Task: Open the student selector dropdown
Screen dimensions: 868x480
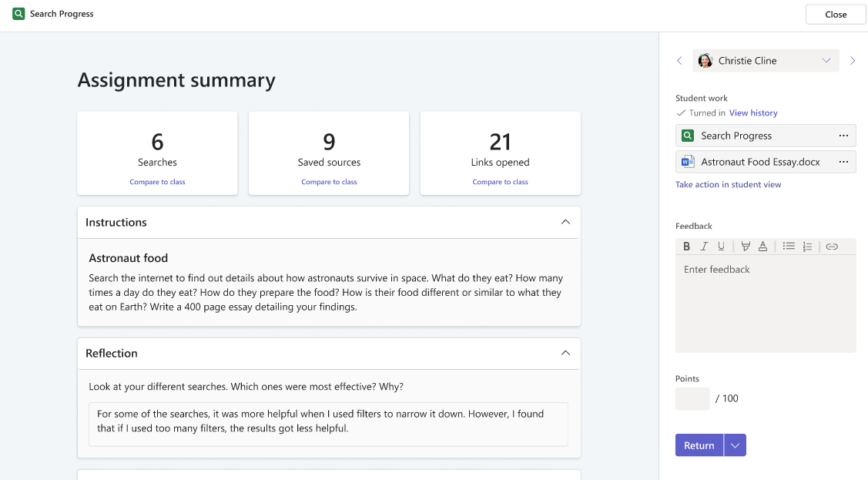Action: coord(826,60)
